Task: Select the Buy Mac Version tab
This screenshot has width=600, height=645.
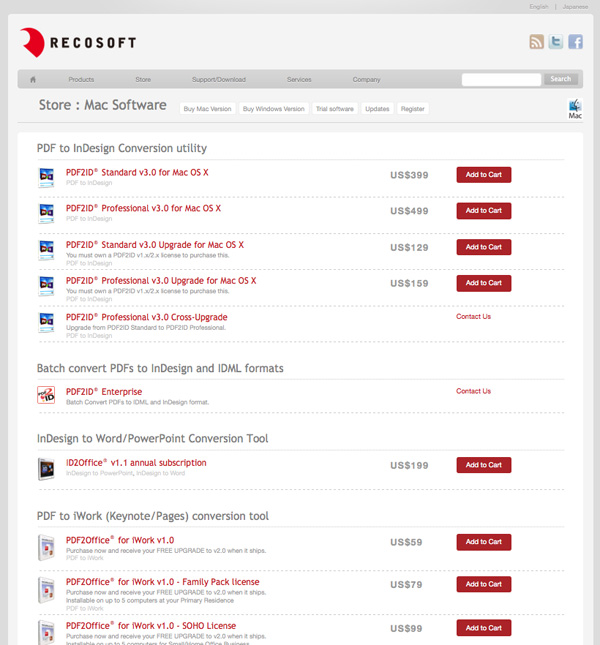Action: click(x=207, y=109)
